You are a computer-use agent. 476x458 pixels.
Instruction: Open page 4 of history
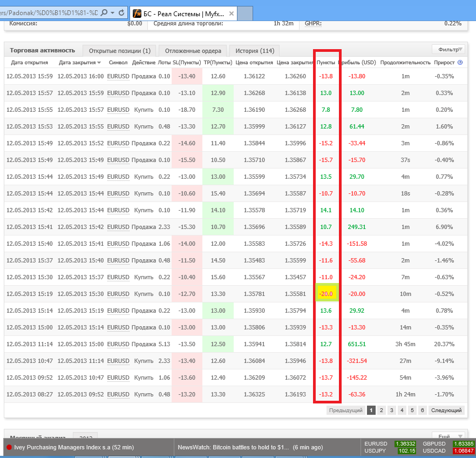[x=402, y=410]
